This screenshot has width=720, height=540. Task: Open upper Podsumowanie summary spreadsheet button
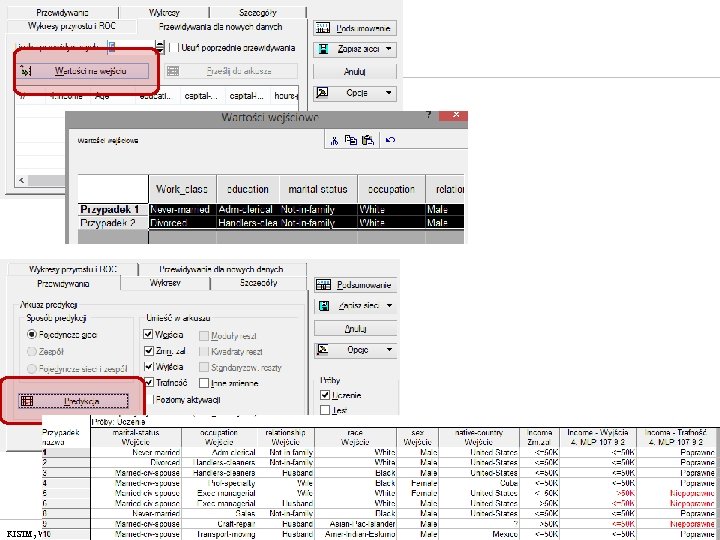pos(354,28)
